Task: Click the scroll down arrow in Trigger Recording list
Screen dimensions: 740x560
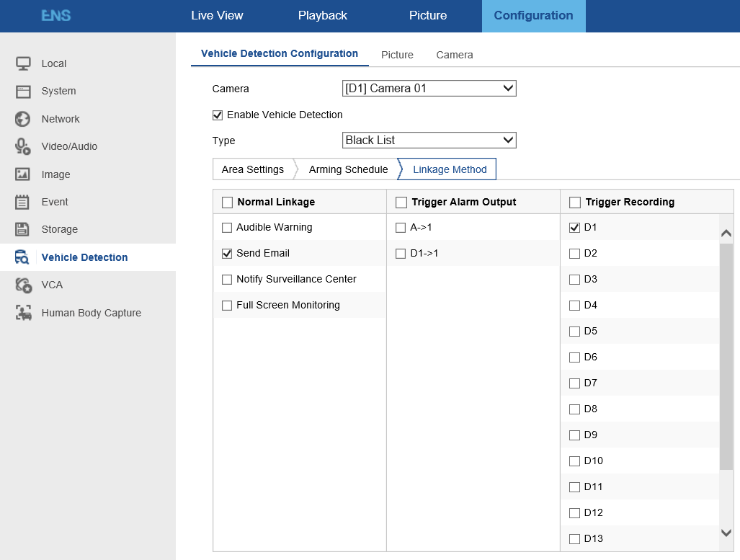Action: click(726, 533)
